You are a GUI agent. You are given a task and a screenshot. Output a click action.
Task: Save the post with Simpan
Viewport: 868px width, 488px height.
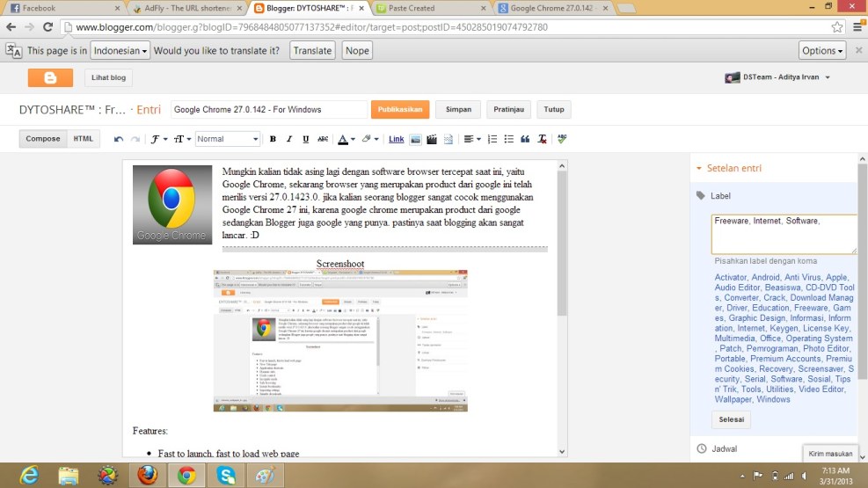458,110
